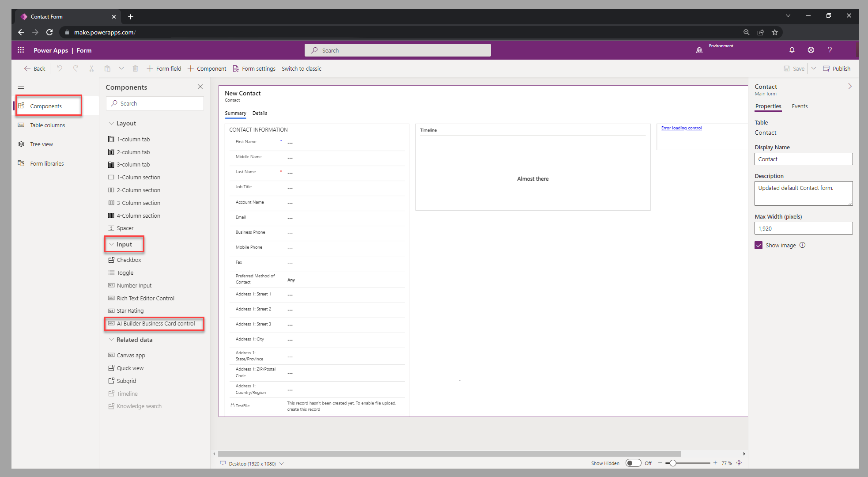Turn on the Show Hidden toggle

633,463
